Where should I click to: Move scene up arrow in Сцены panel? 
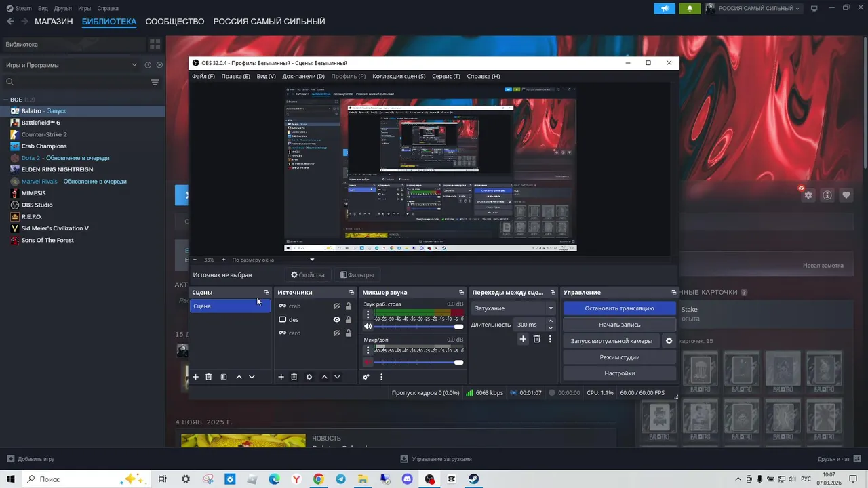click(x=239, y=377)
